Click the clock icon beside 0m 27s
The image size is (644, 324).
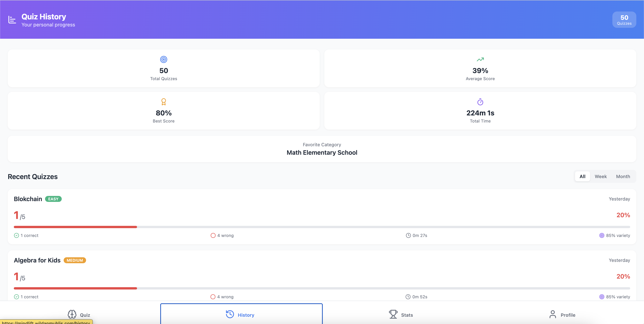click(408, 235)
